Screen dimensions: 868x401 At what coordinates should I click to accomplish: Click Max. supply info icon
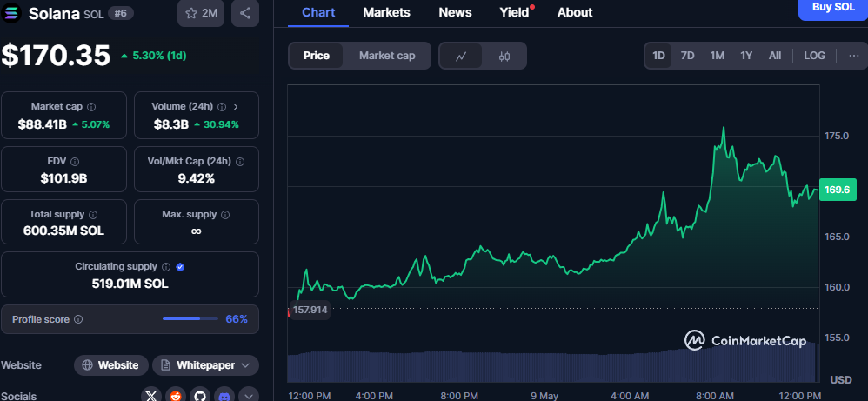(225, 214)
